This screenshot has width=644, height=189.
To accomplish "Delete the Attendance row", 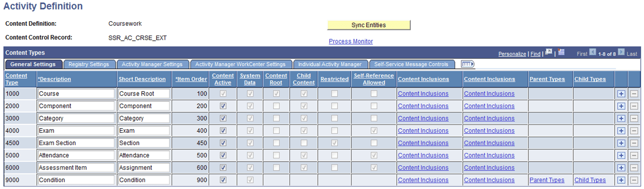I will pyautogui.click(x=634, y=155).
